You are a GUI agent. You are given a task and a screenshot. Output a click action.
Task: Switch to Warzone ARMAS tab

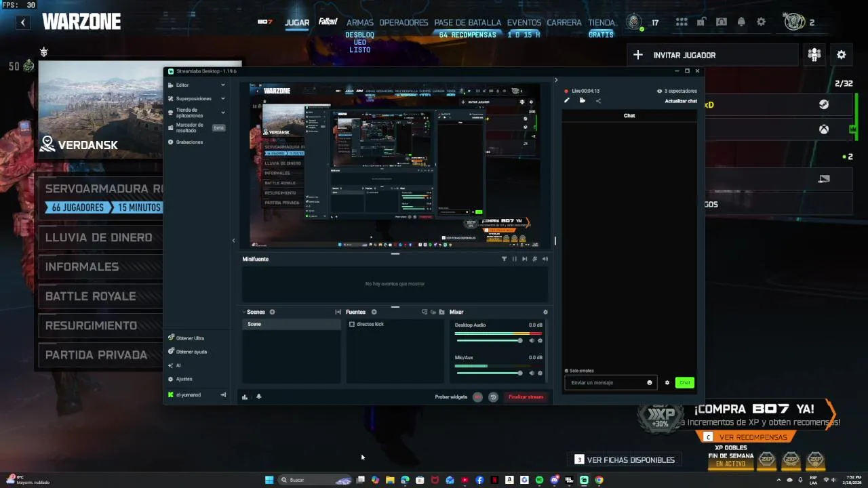point(360,22)
